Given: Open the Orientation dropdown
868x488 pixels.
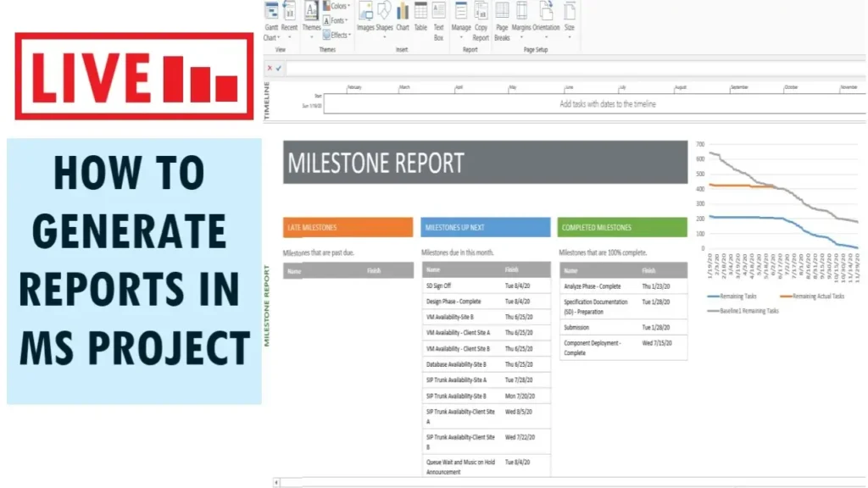Looking at the screenshot, I should tap(545, 15).
